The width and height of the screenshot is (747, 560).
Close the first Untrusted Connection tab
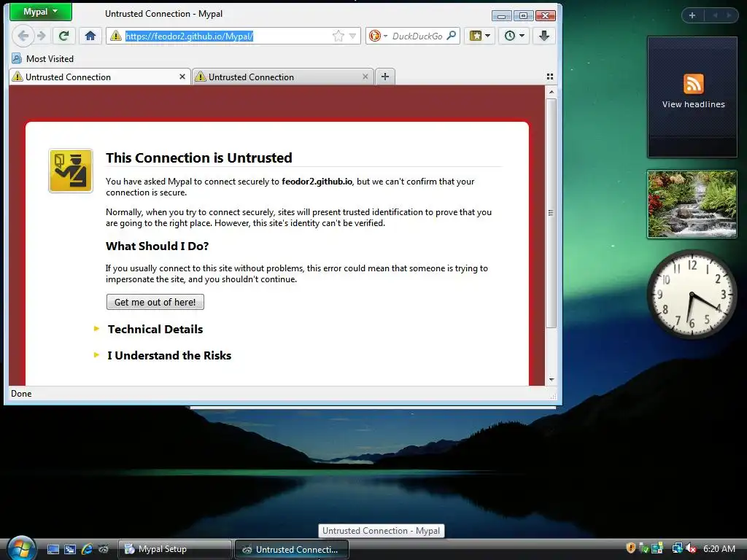point(182,77)
